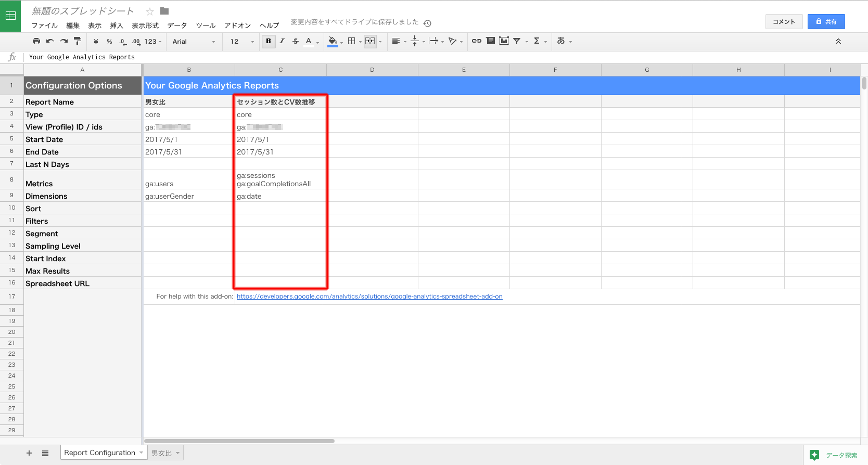Click the Filter icon
This screenshot has width=868, height=465.
[517, 41]
